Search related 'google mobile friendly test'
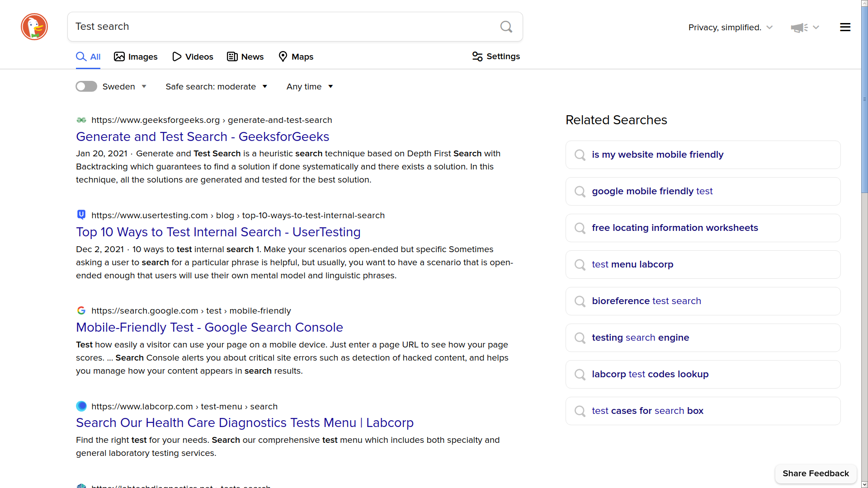 point(703,192)
